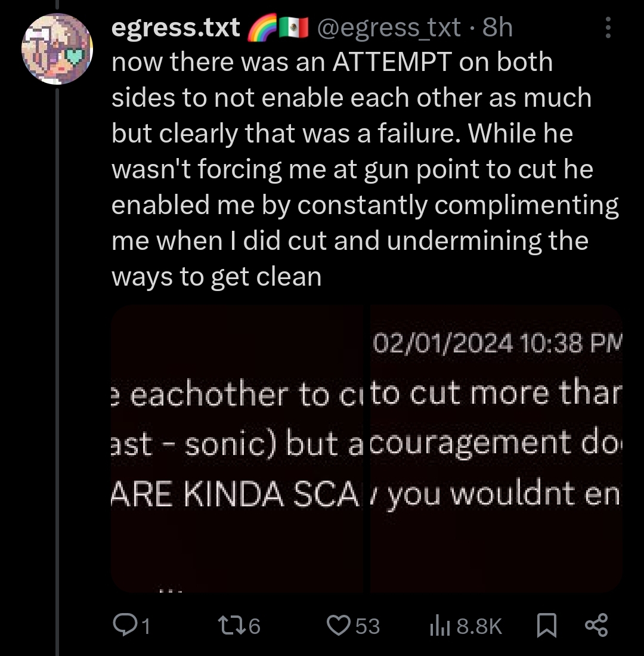The height and width of the screenshot is (656, 644).
Task: Click the Mexico flag emoji
Action: [x=293, y=27]
